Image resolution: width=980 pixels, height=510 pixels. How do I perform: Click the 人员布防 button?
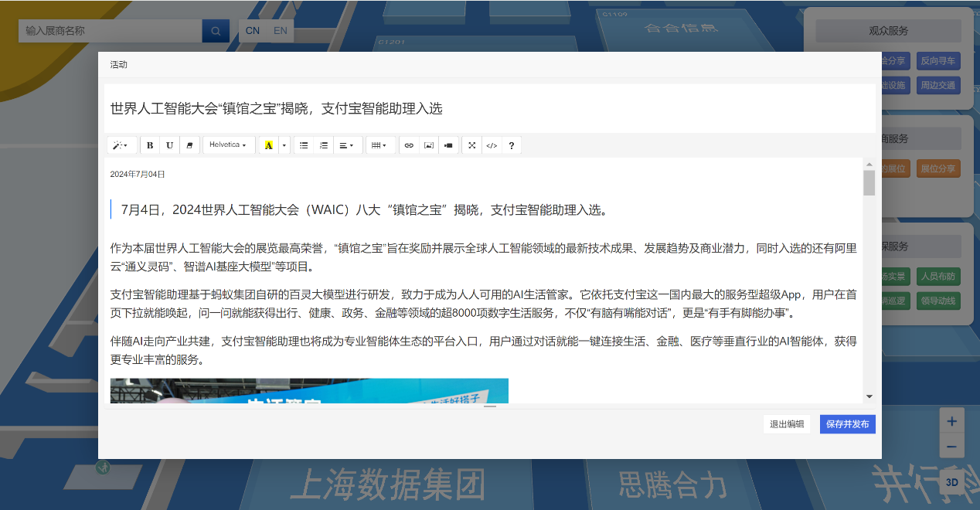(937, 276)
